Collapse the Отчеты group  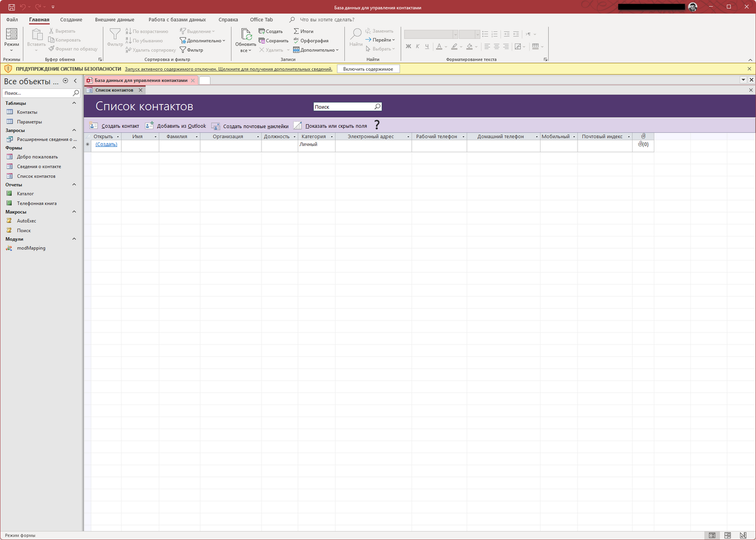click(74, 185)
